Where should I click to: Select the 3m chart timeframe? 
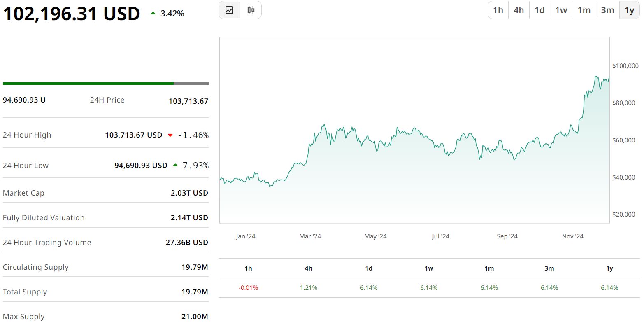coord(607,10)
